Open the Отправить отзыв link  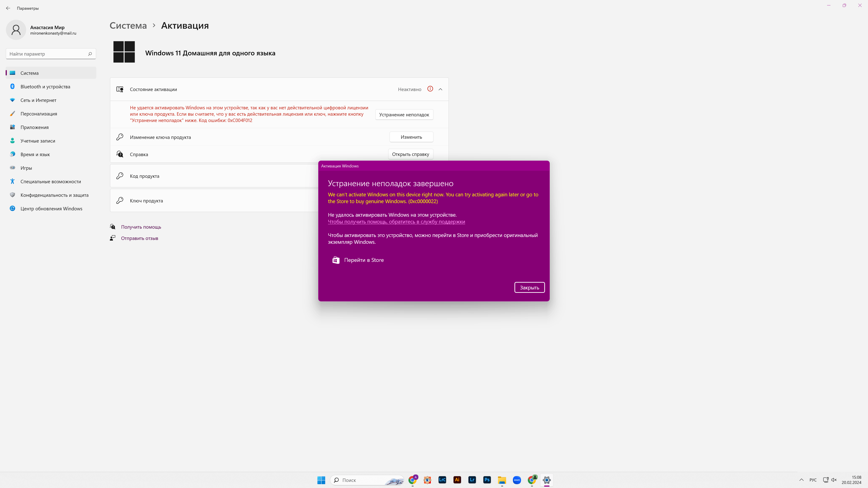[x=139, y=238]
